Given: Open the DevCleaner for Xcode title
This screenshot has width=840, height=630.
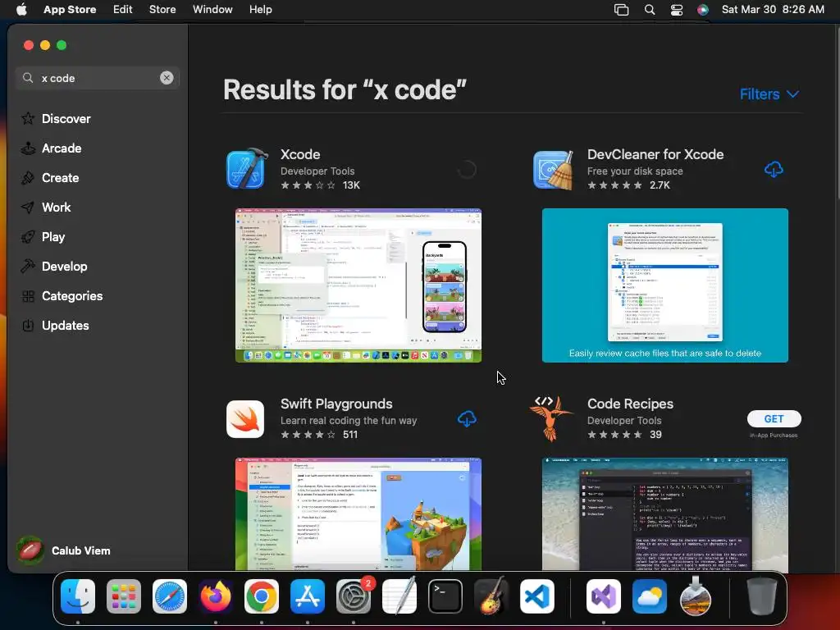Looking at the screenshot, I should click(655, 154).
